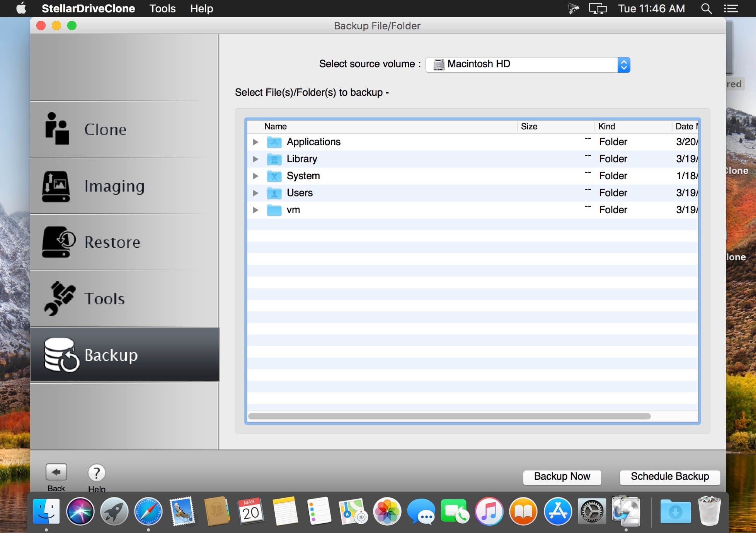Screen dimensions: 756x533
Task: Open Calendar from the Dock
Action: click(251, 511)
